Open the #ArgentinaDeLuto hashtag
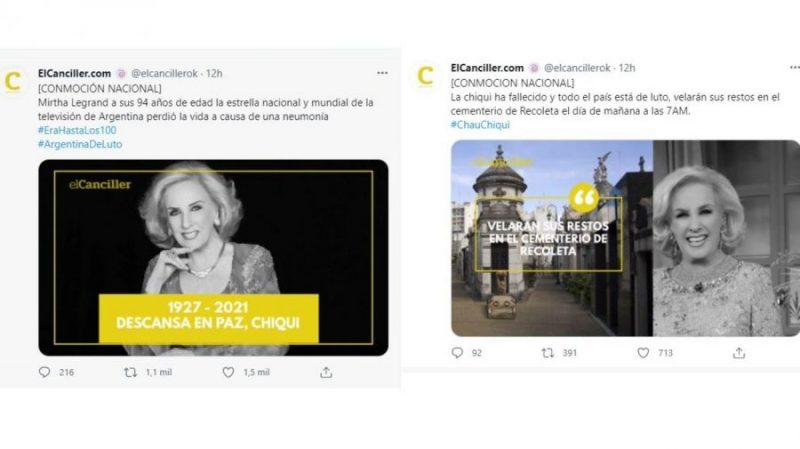Image resolution: width=800 pixels, height=449 pixels. [x=80, y=144]
